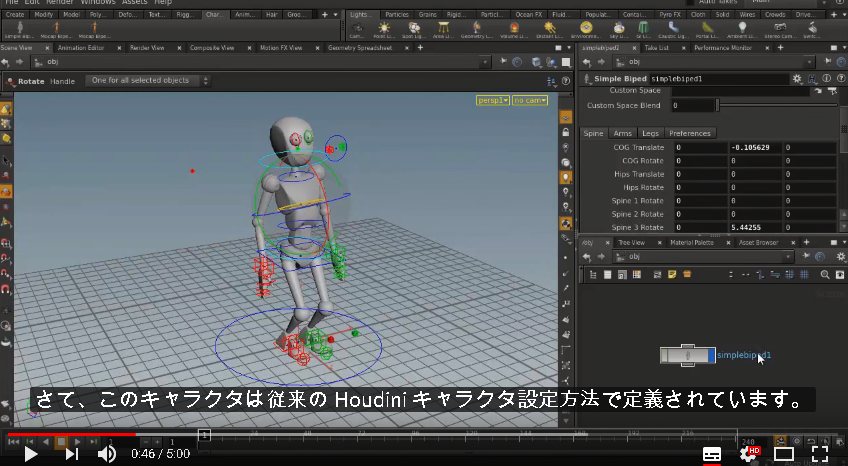Screen dimensions: 848x466
Task: Play the YouTube video
Action: coord(31,454)
